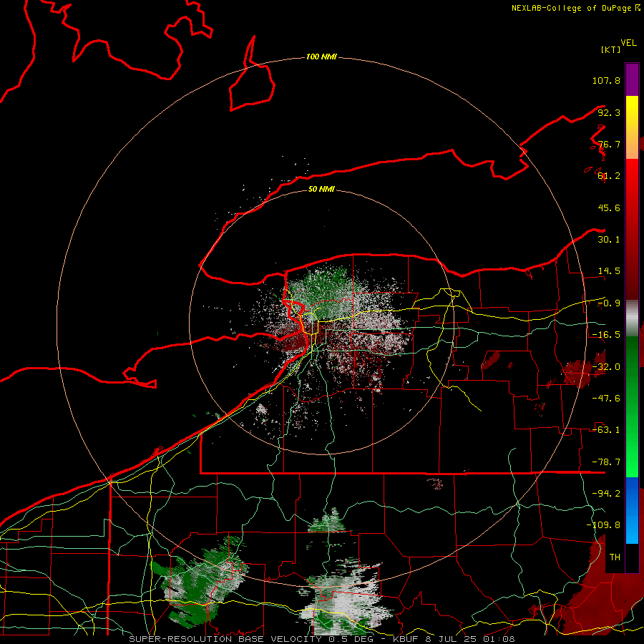Click the 50 NMI range ring label
Image resolution: width=644 pixels, height=644 pixels.
[x=321, y=189]
